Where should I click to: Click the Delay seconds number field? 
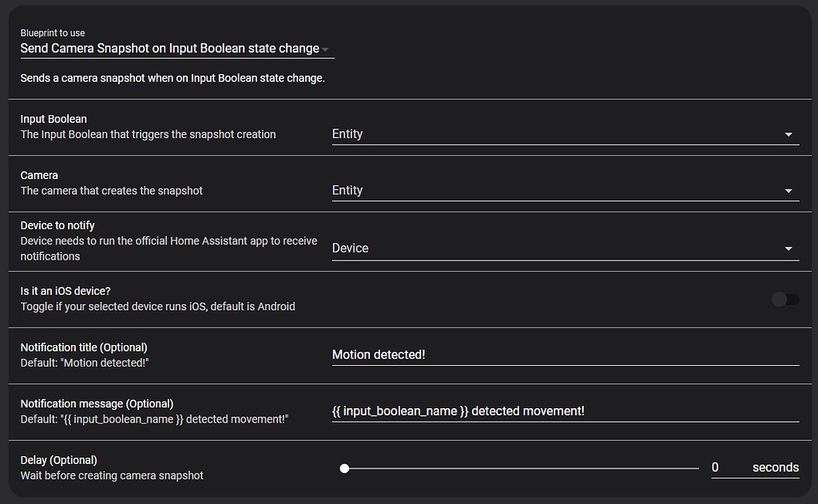tap(715, 466)
